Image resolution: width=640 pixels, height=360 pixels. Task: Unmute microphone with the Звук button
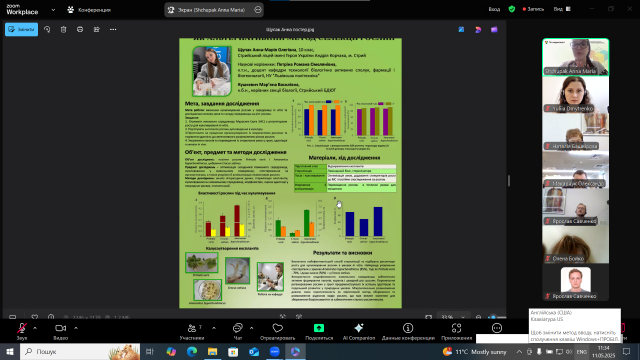(22, 331)
